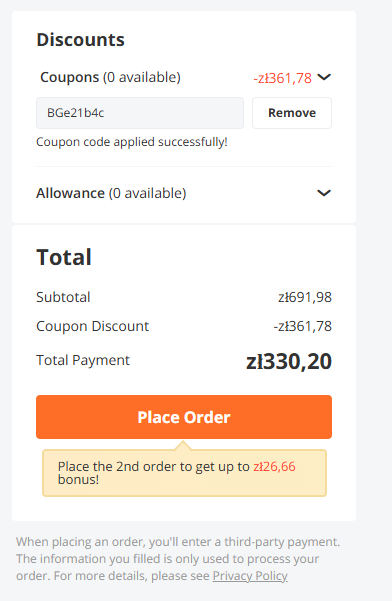The height and width of the screenshot is (601, 392).
Task: Click the Total section heading
Action: (64, 257)
